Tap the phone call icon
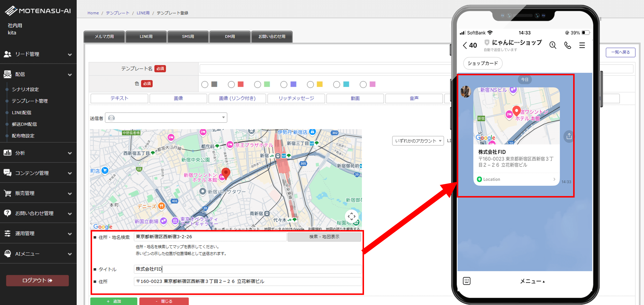The height and width of the screenshot is (305, 644). [x=567, y=45]
